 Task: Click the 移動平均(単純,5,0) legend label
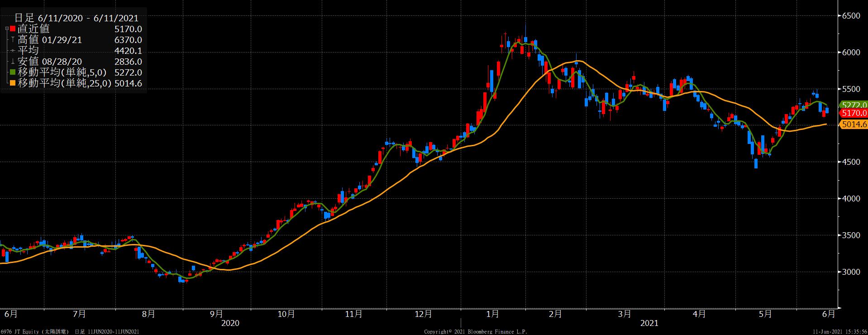(62, 72)
